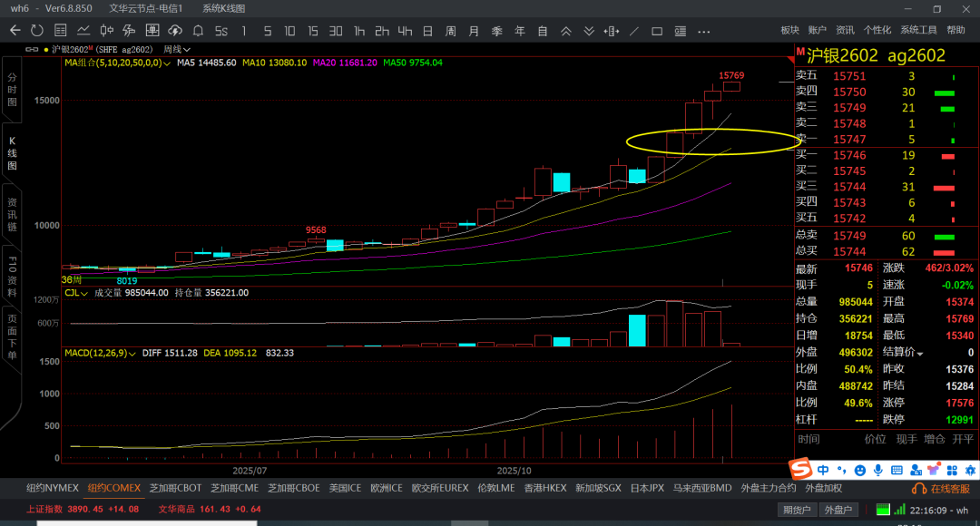Viewport: 980px width, 526px height.
Task: Select the line drawing tool
Action: pyautogui.click(x=633, y=31)
